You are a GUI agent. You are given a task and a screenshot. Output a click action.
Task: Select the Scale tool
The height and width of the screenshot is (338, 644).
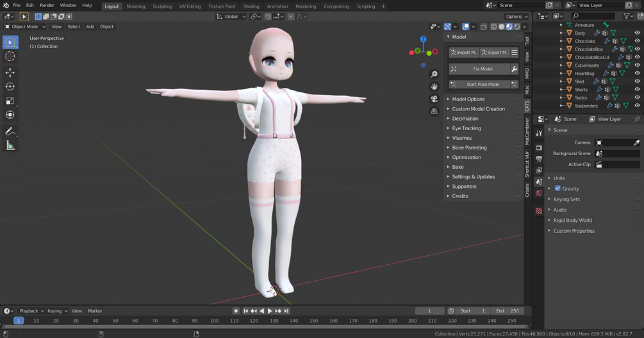coord(10,101)
